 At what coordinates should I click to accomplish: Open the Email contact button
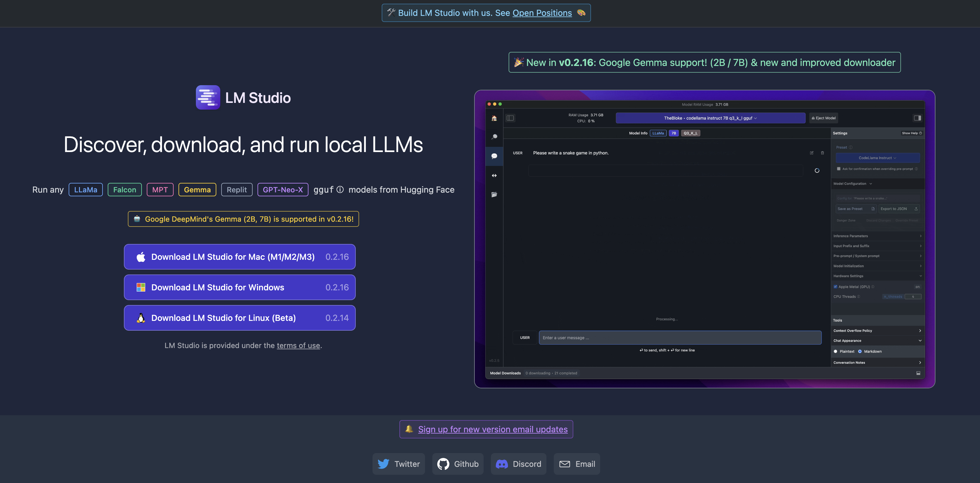tap(577, 464)
